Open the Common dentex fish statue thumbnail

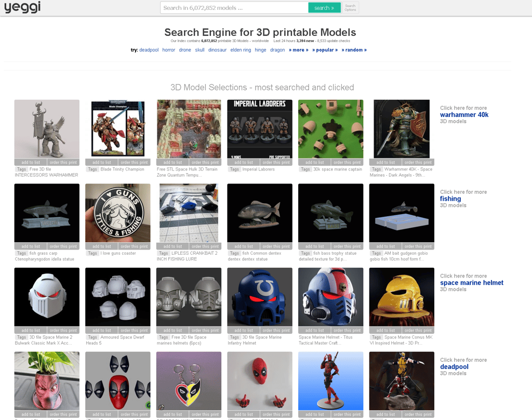click(x=260, y=213)
